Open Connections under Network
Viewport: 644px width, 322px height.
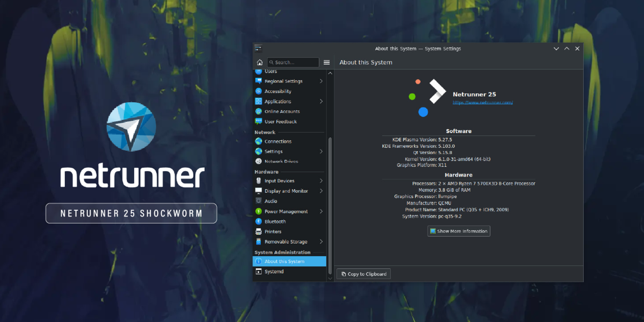[278, 141]
